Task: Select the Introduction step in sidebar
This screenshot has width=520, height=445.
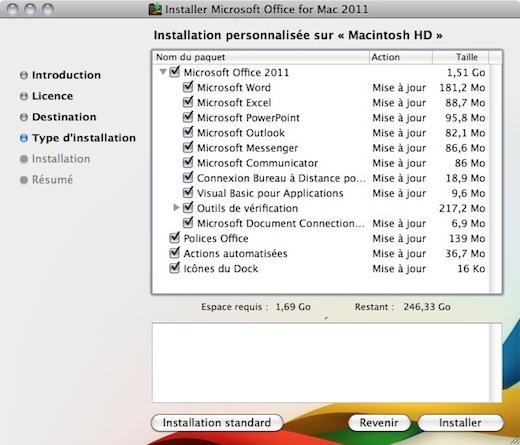Action: click(66, 75)
